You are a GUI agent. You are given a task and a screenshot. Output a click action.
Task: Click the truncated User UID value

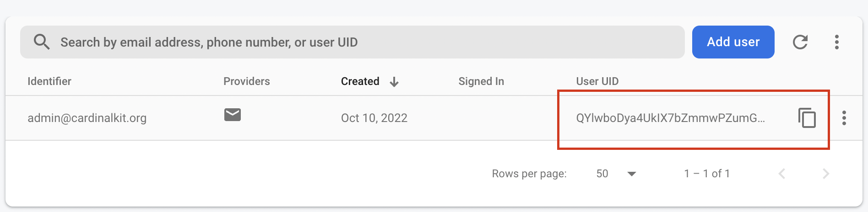670,118
